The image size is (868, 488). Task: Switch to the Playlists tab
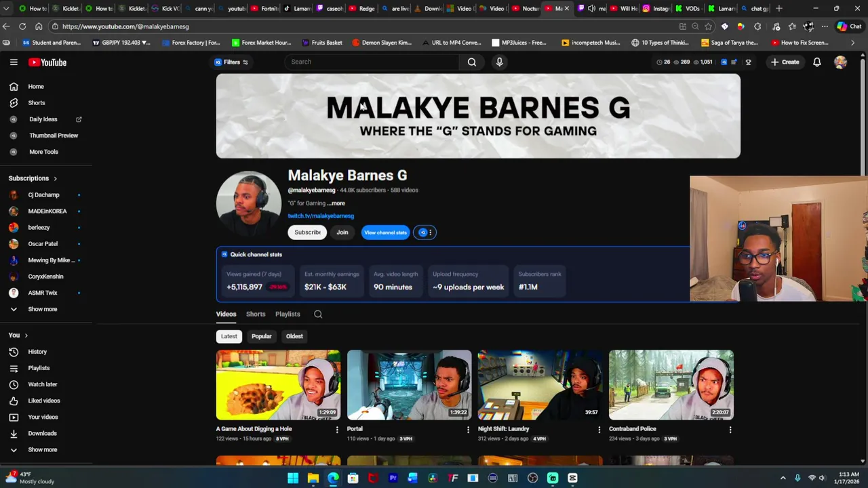[288, 314]
